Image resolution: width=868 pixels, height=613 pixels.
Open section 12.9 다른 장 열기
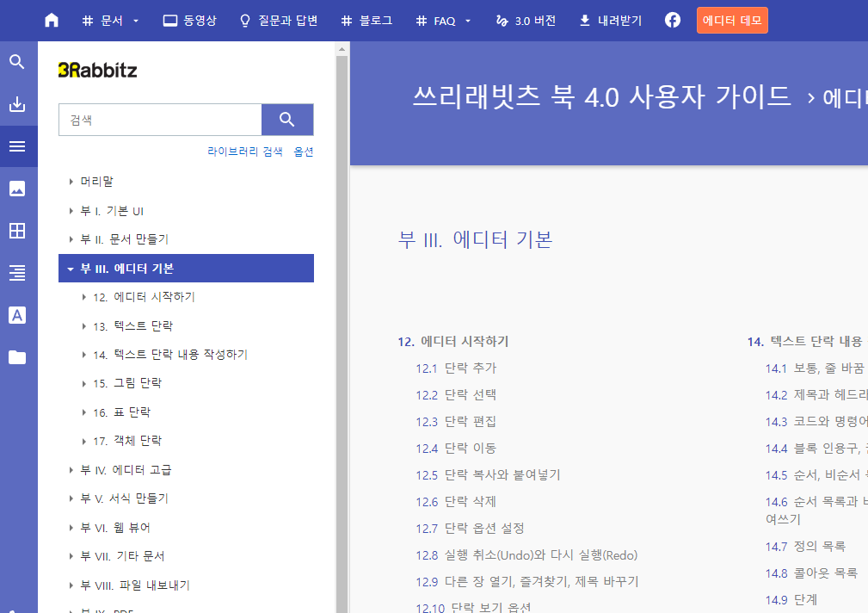[527, 581]
